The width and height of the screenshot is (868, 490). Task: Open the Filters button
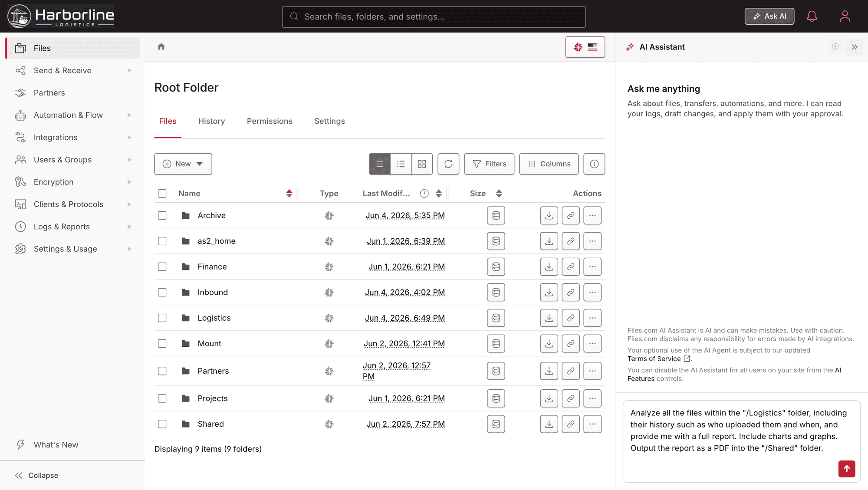(x=489, y=164)
